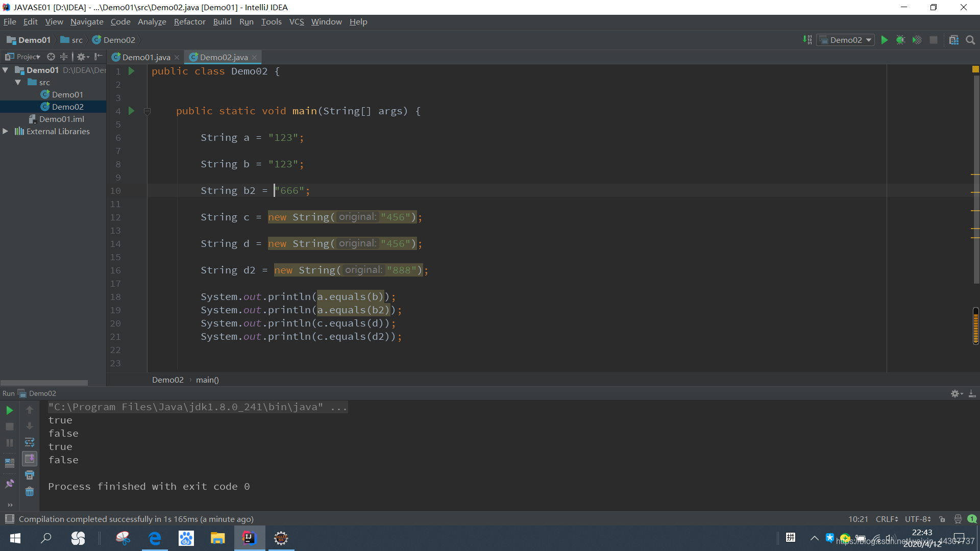Hide the Project tool window

point(99,57)
